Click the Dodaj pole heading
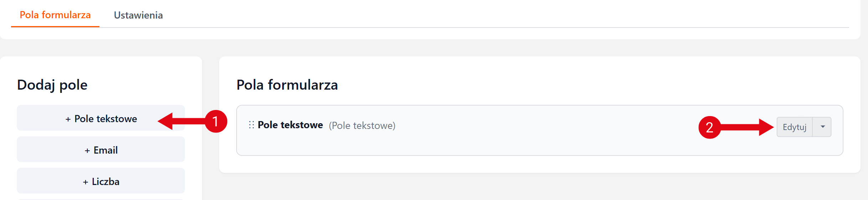The height and width of the screenshot is (200, 868). point(52,85)
